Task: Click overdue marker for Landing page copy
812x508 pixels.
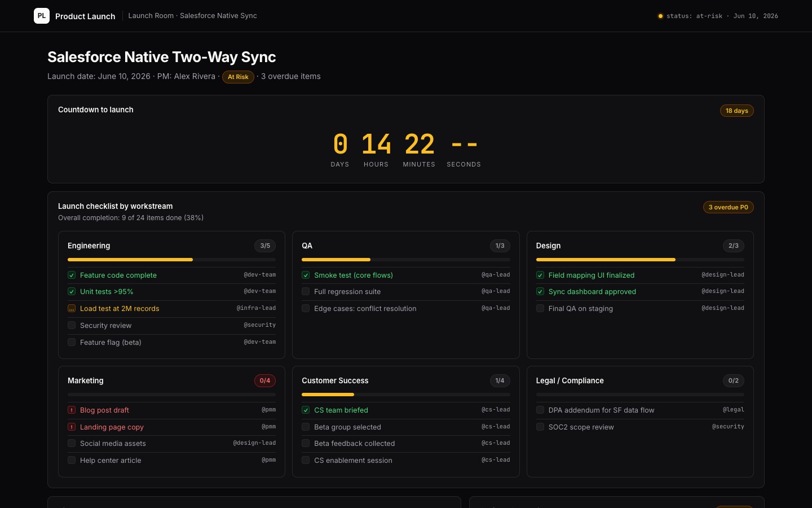Action: tap(72, 427)
